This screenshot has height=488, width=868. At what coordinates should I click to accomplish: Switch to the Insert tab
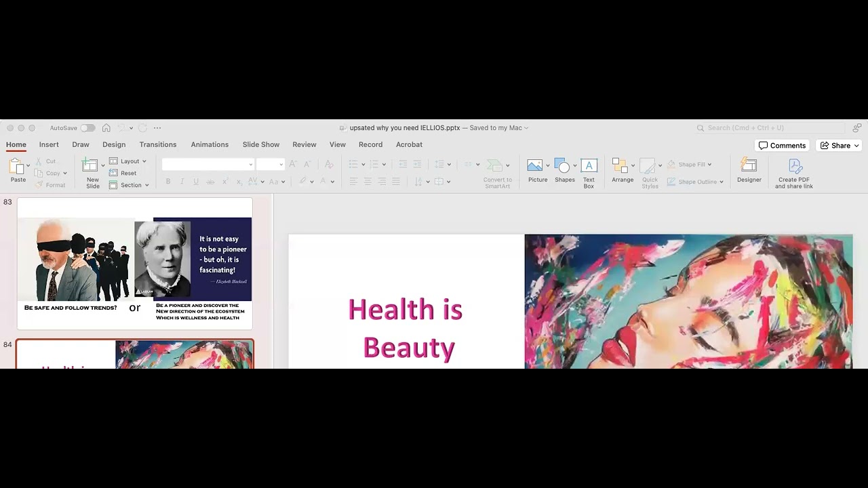49,144
